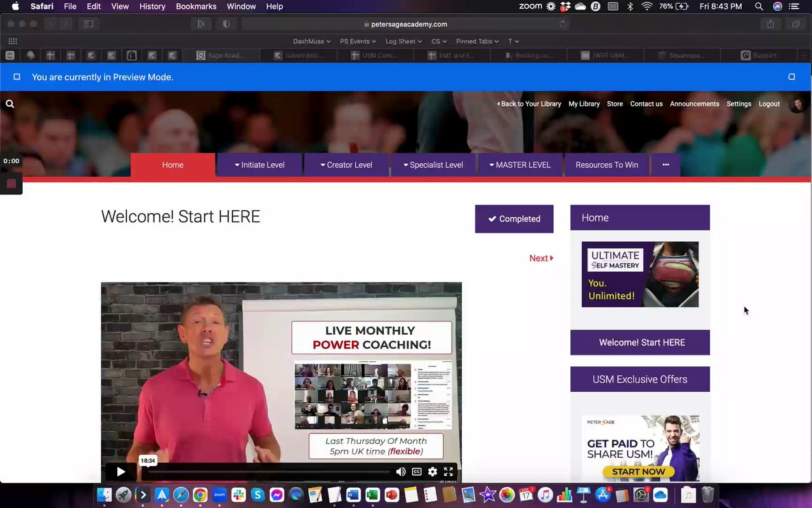Open My Library link
Viewport: 812px width, 508px height.
584,104
